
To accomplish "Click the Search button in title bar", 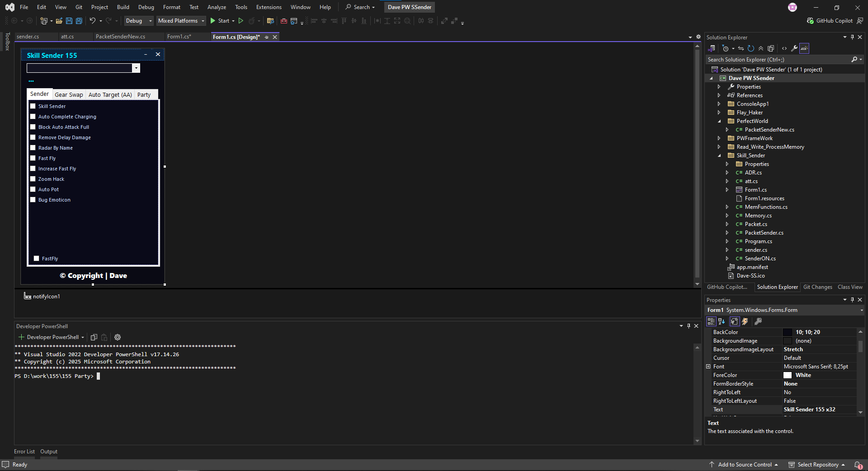I will (360, 7).
